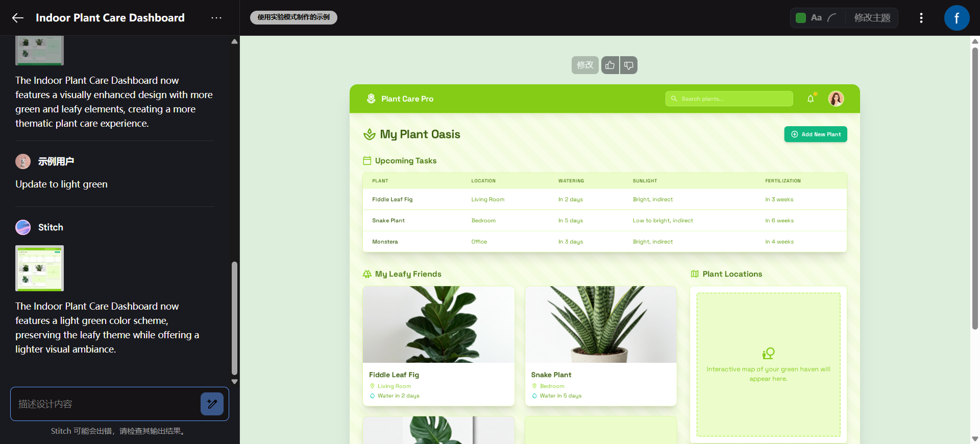Viewport: 980px width, 444px height.
Task: Click the Upcoming Tasks calendar icon
Action: [367, 160]
